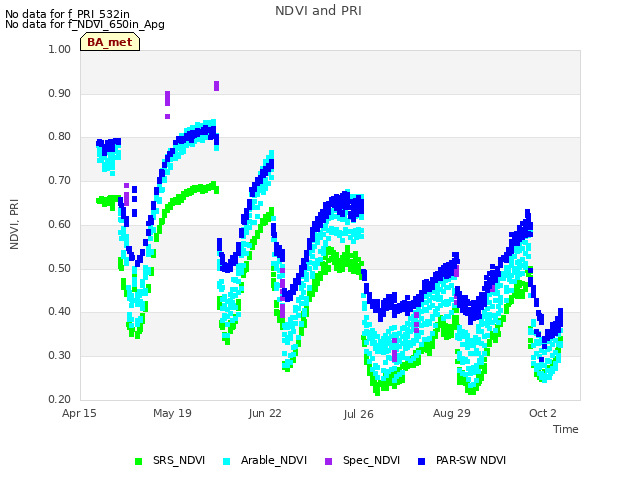Select the Spec_NDVI legend label
This screenshot has height=480, width=640.
point(371,460)
